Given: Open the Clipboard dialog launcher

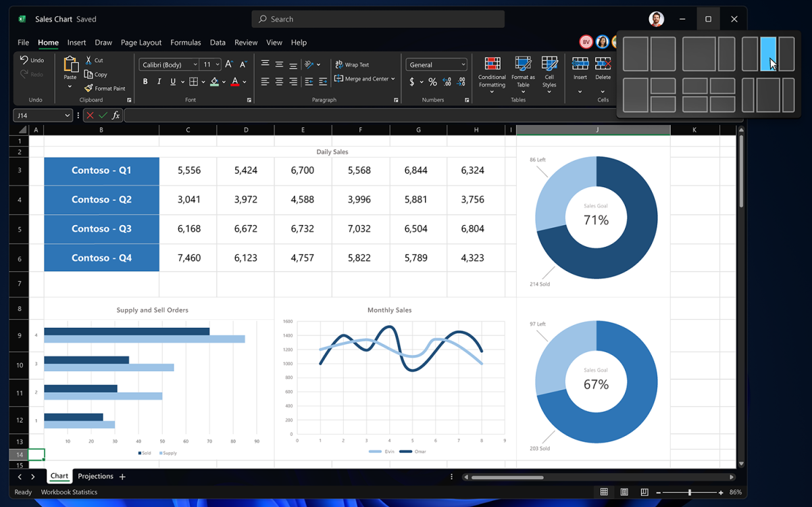Looking at the screenshot, I should point(129,100).
